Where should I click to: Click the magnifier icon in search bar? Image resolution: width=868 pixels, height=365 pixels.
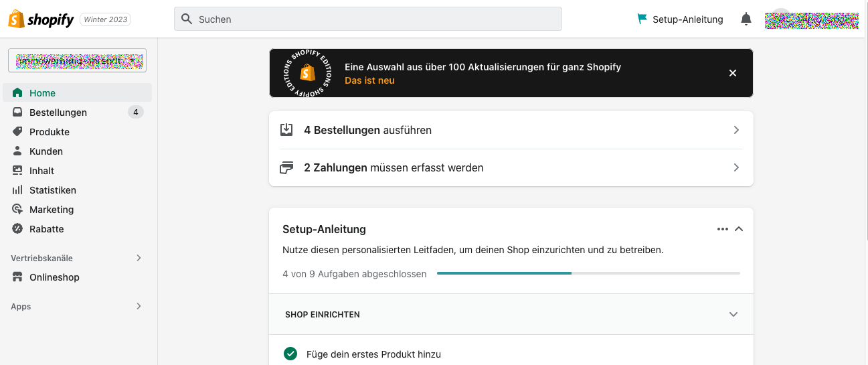point(187,19)
